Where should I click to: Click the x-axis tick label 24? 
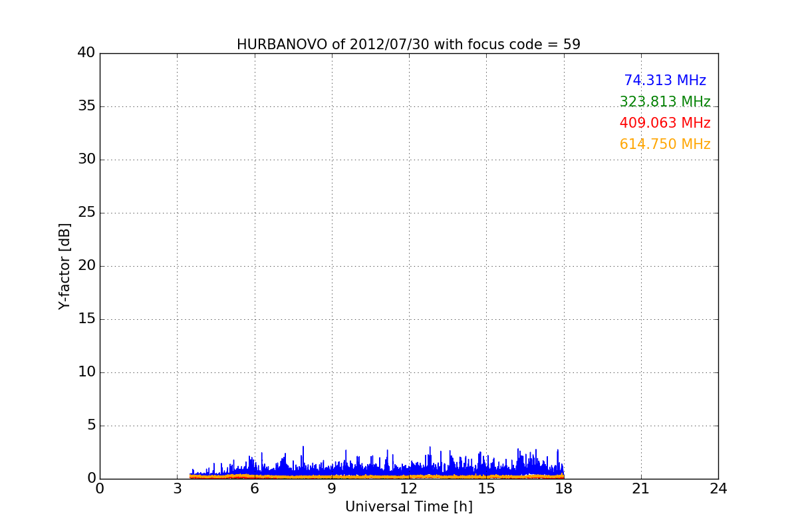point(718,489)
